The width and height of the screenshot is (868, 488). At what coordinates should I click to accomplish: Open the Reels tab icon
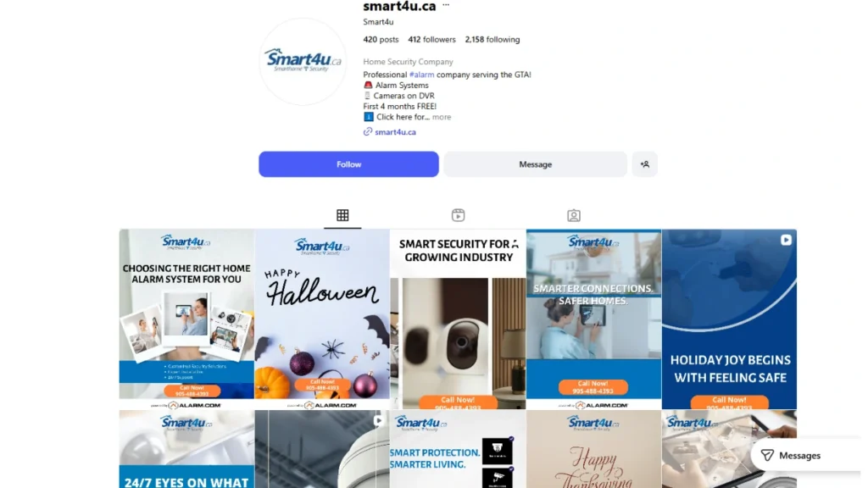[x=458, y=215]
